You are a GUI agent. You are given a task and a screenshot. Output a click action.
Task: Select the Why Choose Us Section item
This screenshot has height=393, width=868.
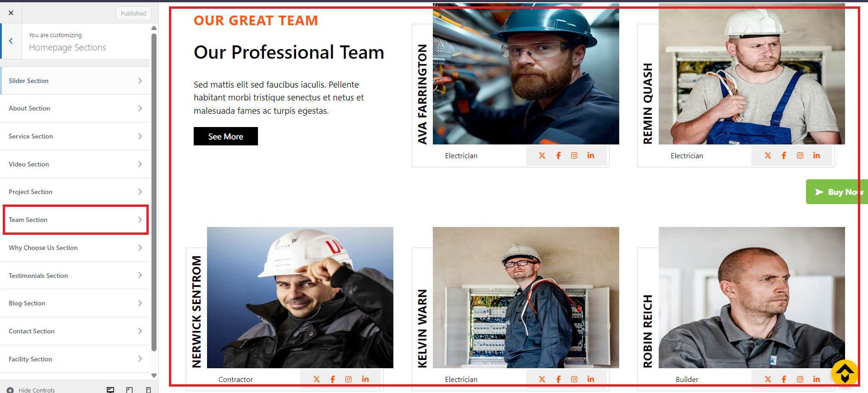tap(76, 248)
